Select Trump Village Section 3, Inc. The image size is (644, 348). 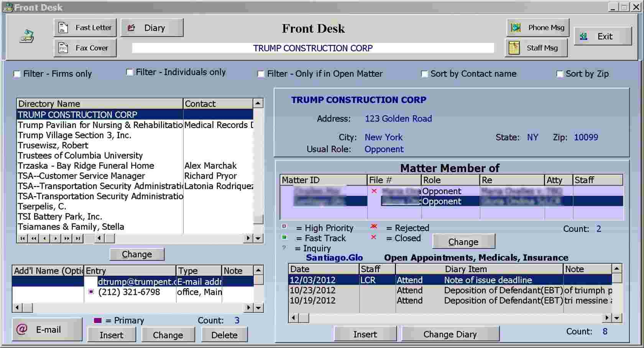click(135, 135)
